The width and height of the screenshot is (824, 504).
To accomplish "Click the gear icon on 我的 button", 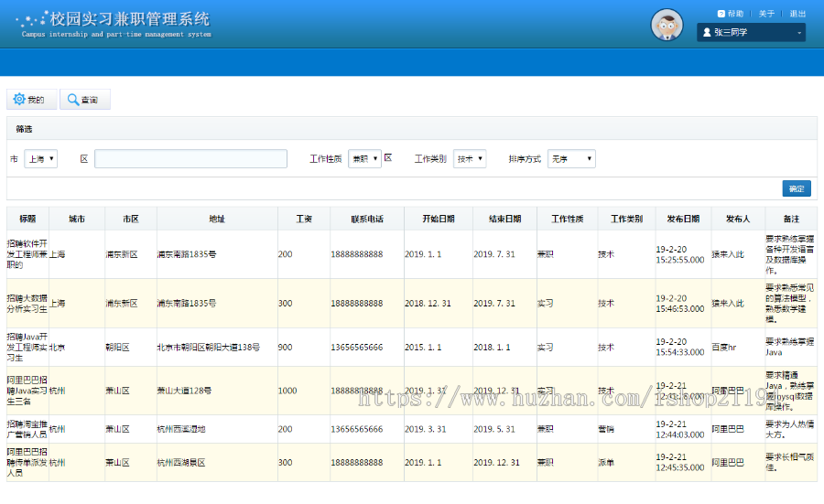I will pyautogui.click(x=19, y=99).
